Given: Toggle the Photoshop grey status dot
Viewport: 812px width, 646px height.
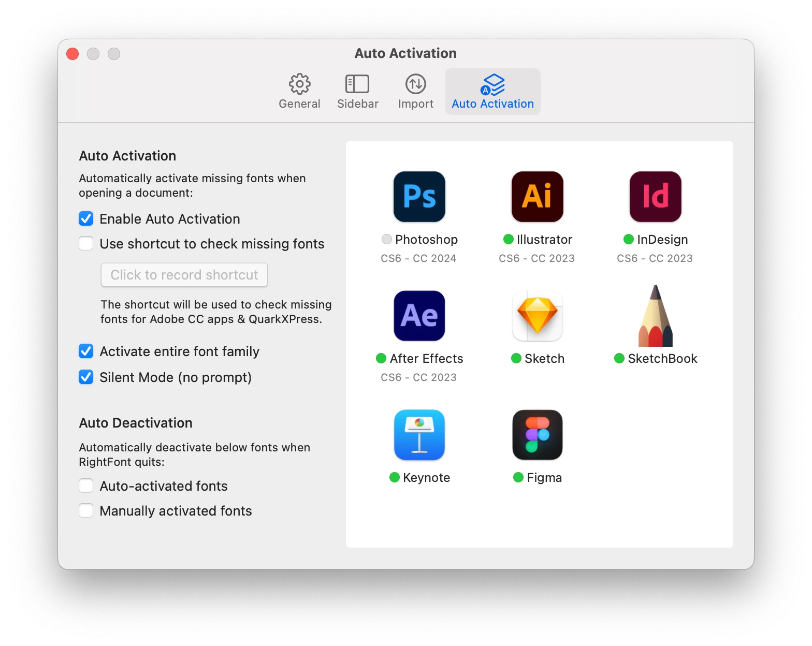Looking at the screenshot, I should click(x=387, y=239).
